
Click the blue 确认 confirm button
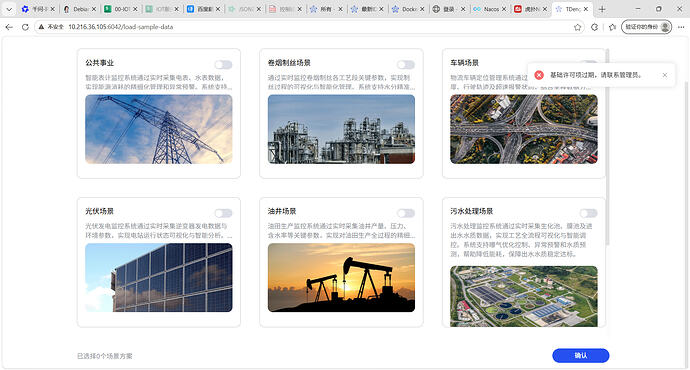pos(581,355)
